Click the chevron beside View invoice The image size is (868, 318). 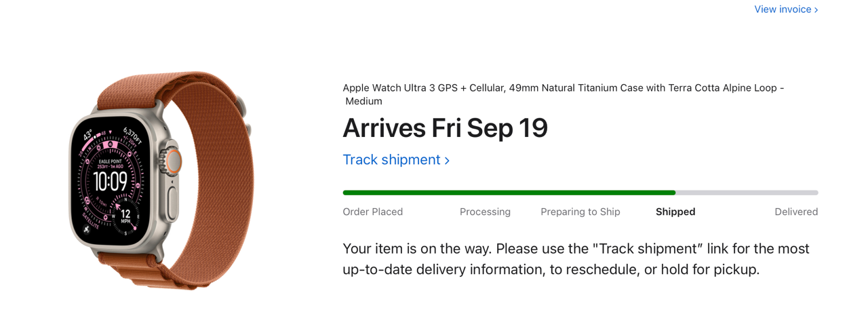(x=816, y=10)
